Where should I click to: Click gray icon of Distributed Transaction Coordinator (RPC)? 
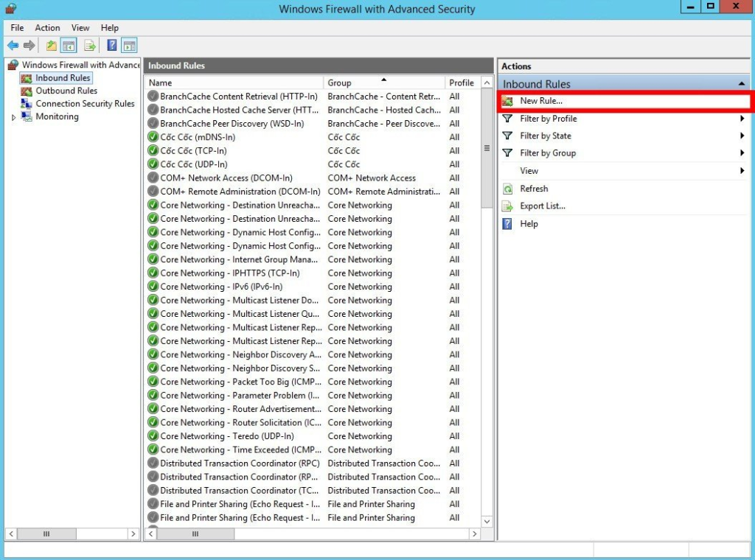click(x=153, y=463)
